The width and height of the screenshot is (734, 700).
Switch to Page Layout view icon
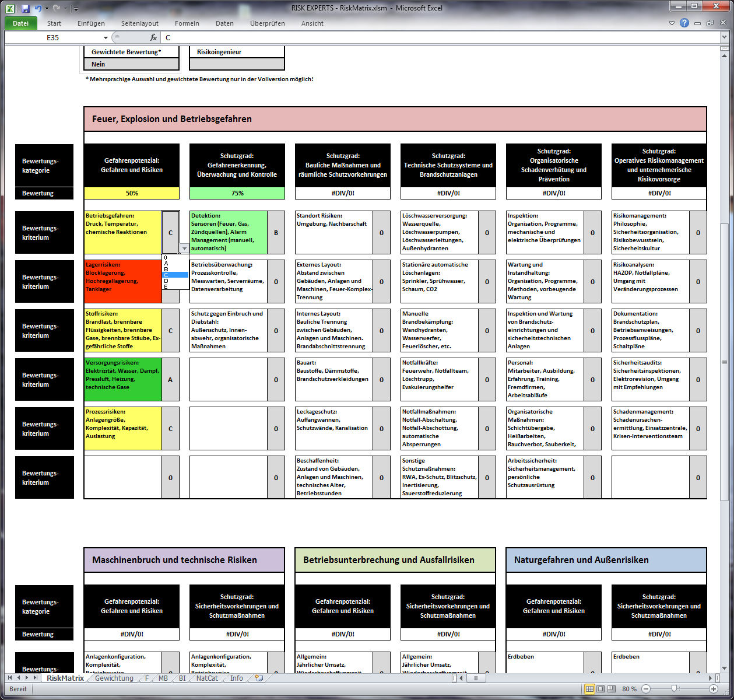tap(601, 689)
